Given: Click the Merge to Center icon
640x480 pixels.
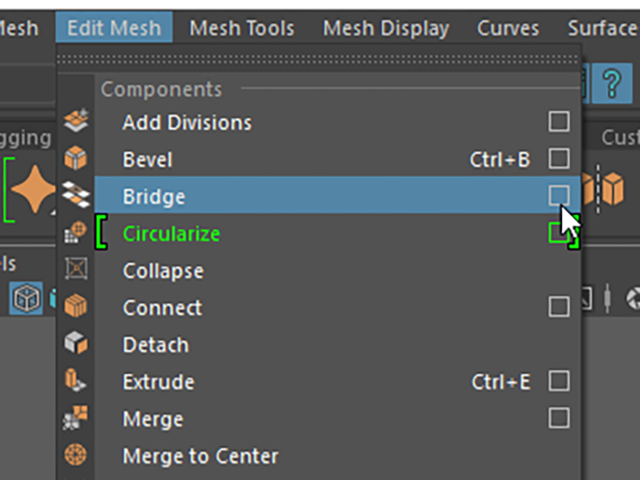Looking at the screenshot, I should point(76,454).
